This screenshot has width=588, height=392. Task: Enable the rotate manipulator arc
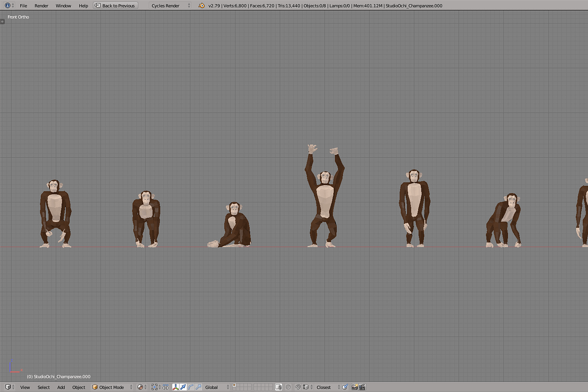(x=191, y=387)
